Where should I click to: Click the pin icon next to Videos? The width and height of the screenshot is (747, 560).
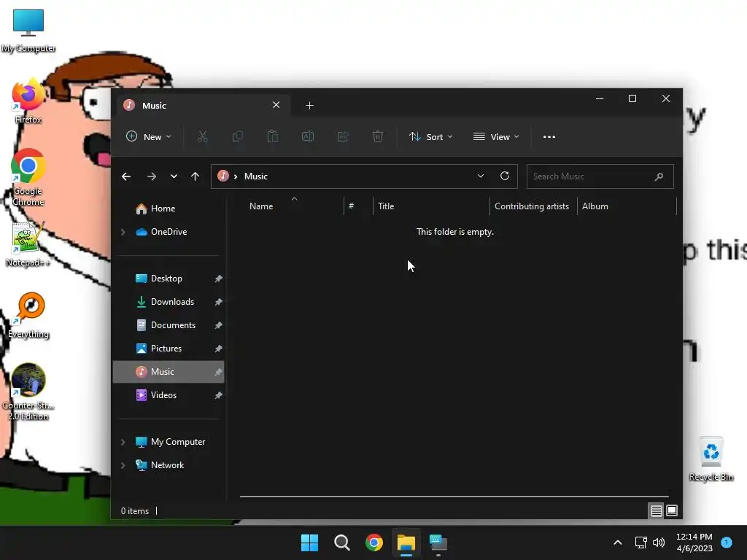pyautogui.click(x=218, y=395)
